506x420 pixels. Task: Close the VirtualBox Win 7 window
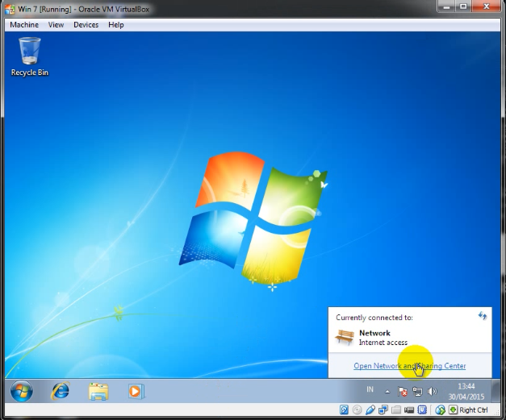(487, 6)
